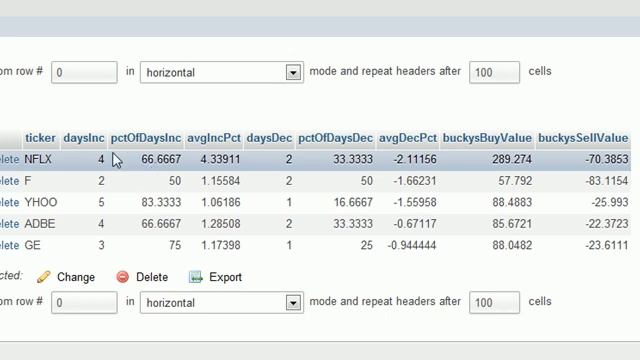The image size is (640, 360).
Task: Click the -22.3723 buckysSellValue cell
Action: click(x=607, y=224)
